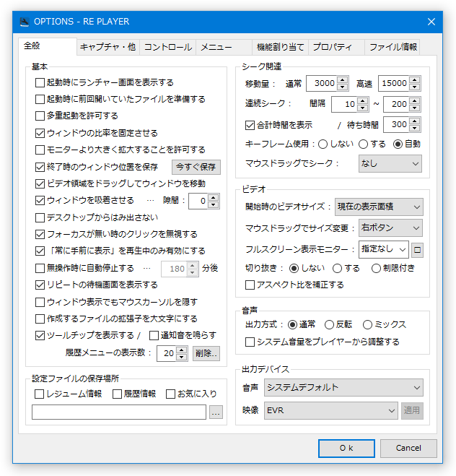Select キーフレーム使用 しない radio button
The image size is (456, 476).
click(323, 144)
